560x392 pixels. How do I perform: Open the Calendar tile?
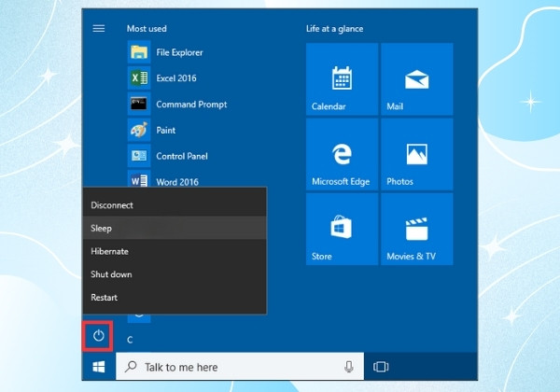point(342,79)
